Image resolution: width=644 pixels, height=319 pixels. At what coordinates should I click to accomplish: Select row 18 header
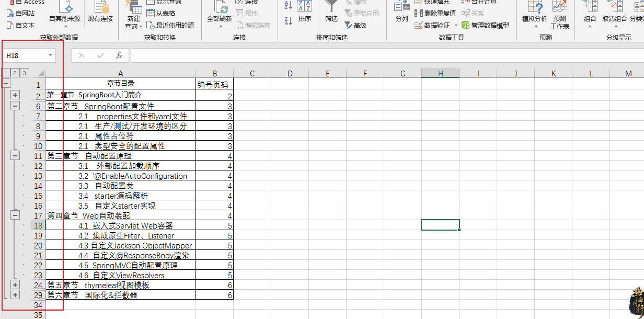(x=38, y=225)
